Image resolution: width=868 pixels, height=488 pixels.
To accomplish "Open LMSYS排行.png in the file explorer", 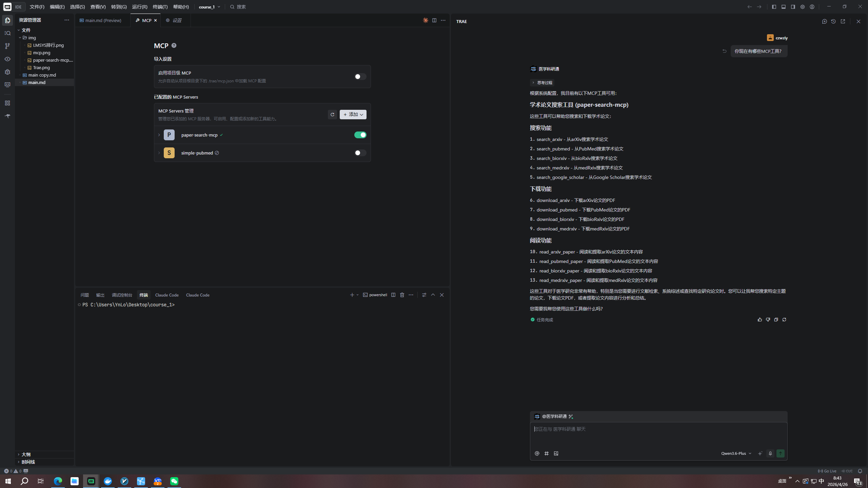I will [48, 45].
